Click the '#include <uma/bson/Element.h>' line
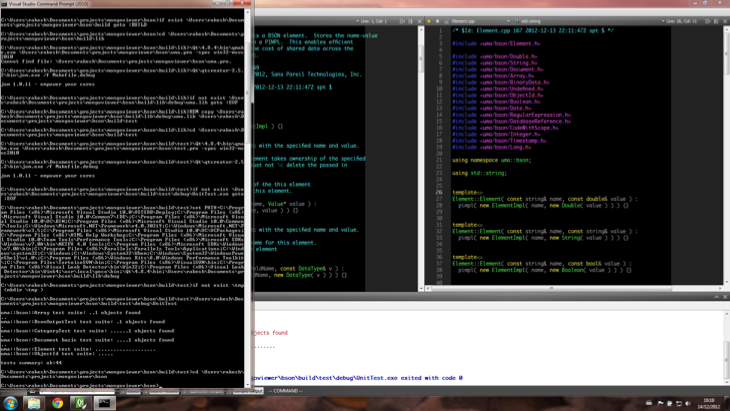This screenshot has height=411, width=730. point(496,44)
